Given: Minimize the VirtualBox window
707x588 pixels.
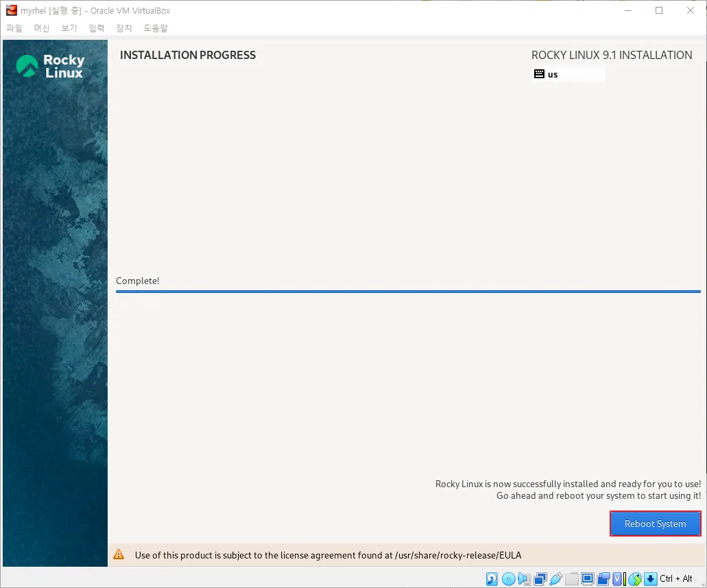Looking at the screenshot, I should point(627,10).
